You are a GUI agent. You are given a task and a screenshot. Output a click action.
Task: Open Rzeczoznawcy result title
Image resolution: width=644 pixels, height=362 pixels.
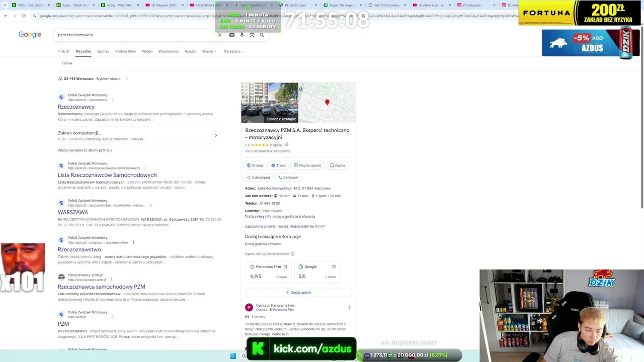[76, 107]
